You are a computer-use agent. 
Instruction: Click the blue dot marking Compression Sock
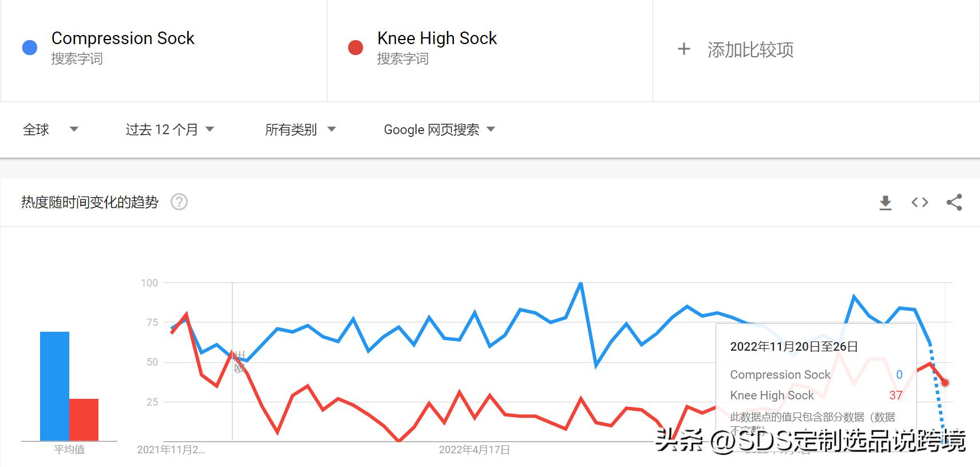pyautogui.click(x=29, y=47)
